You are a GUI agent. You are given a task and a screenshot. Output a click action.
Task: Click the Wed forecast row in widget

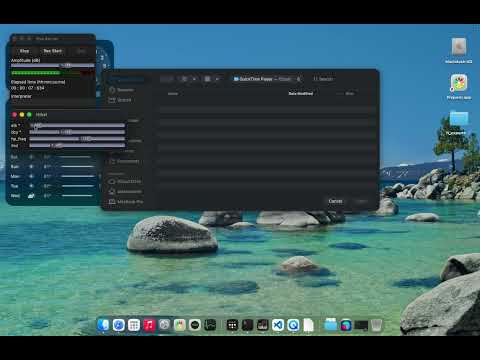(x=53, y=196)
